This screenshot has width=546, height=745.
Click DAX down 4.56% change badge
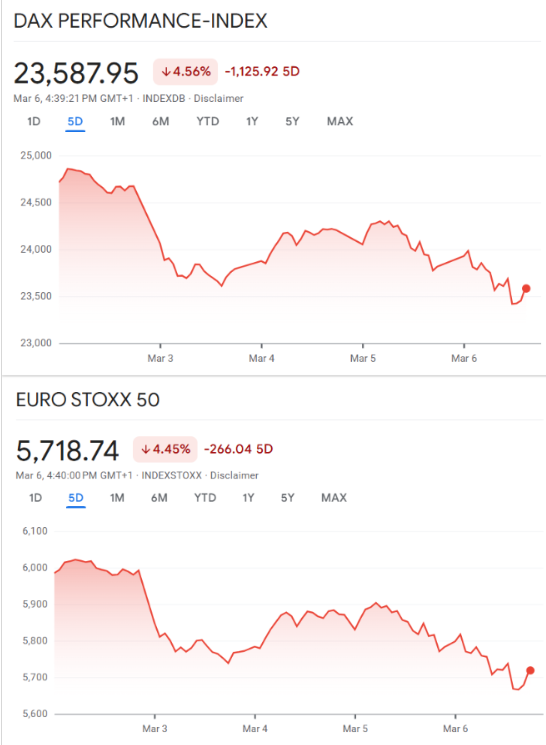pyautogui.click(x=185, y=72)
